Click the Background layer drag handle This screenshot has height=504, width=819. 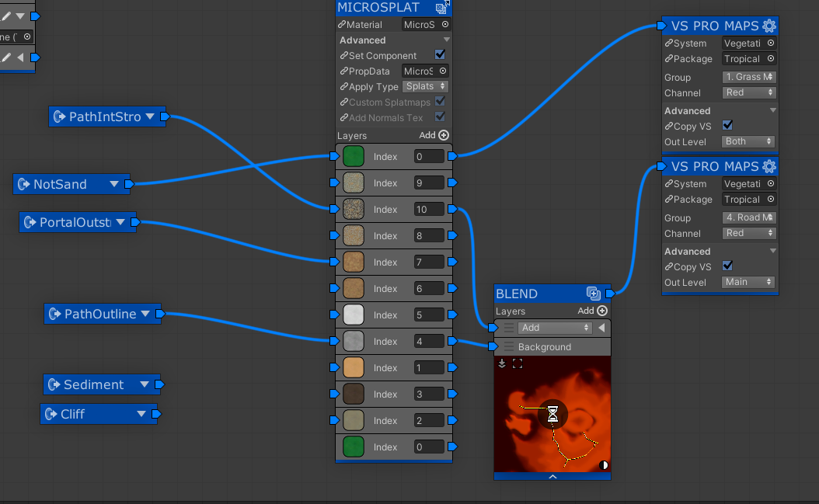pyautogui.click(x=509, y=347)
